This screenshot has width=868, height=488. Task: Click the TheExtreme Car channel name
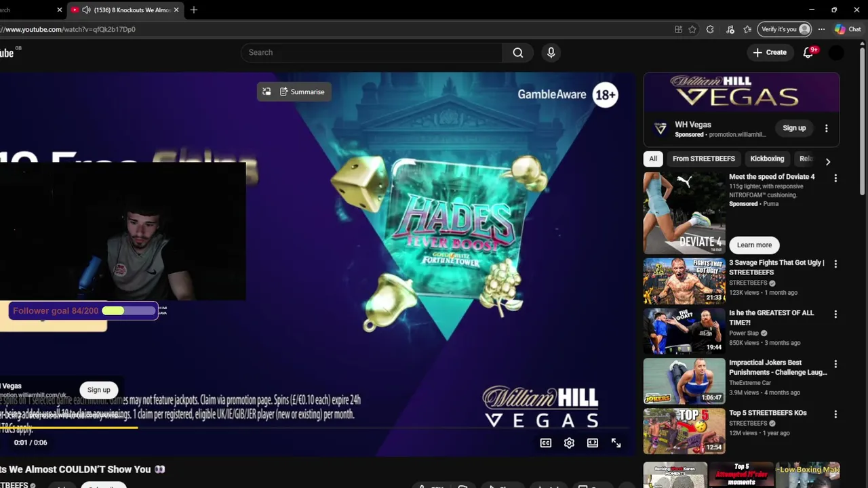click(750, 383)
